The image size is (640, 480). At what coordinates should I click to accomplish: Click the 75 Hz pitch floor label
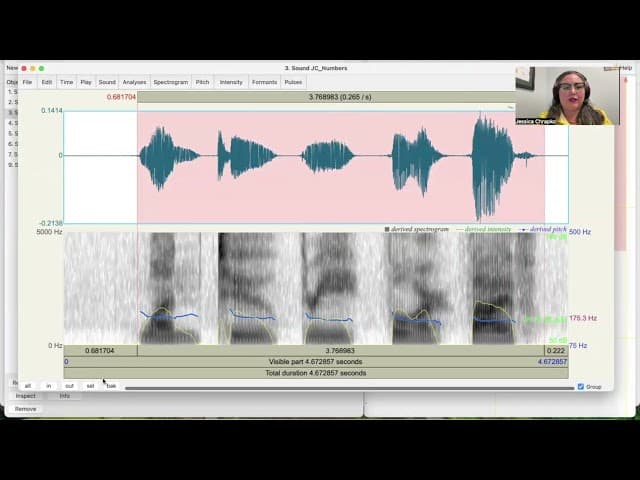pyautogui.click(x=578, y=346)
